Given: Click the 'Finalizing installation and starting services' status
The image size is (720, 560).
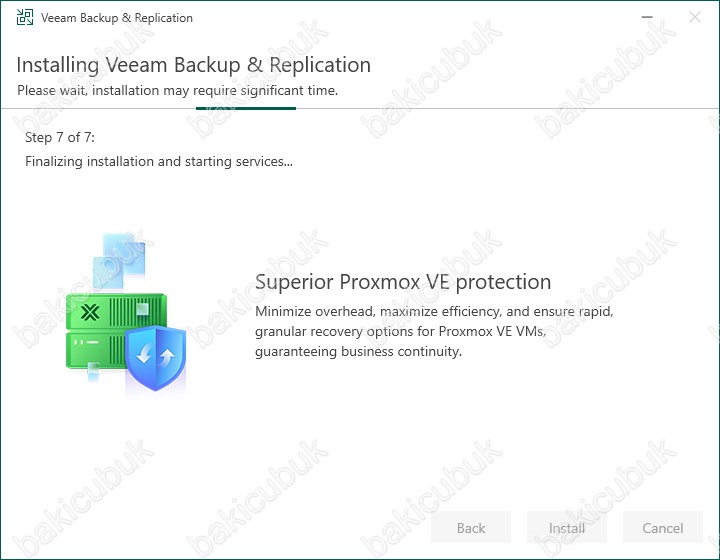Looking at the screenshot, I should point(159,161).
